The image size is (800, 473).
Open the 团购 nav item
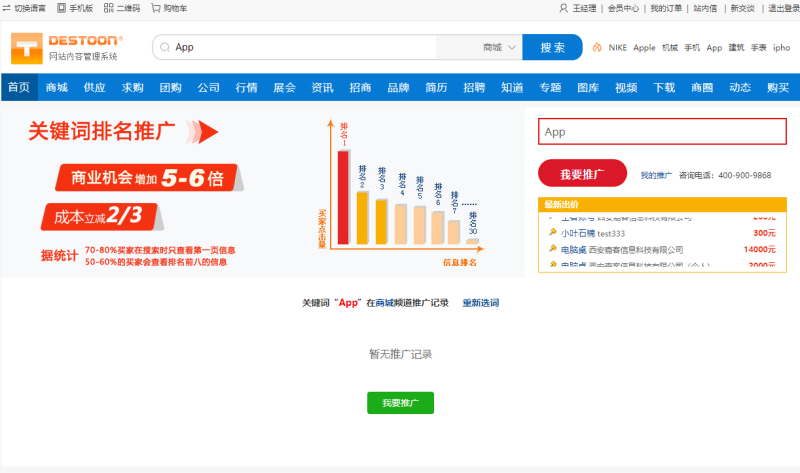(x=170, y=88)
